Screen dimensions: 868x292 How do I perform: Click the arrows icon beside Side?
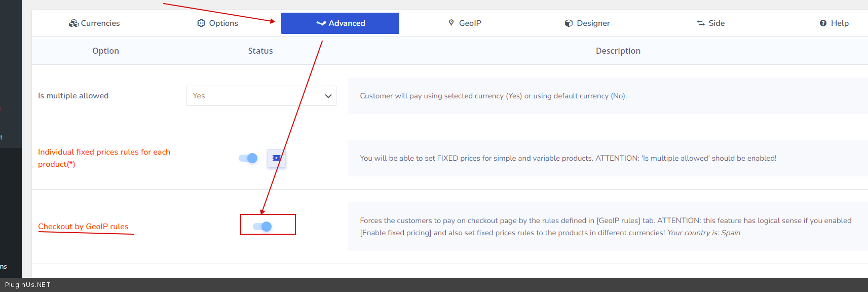tap(701, 23)
